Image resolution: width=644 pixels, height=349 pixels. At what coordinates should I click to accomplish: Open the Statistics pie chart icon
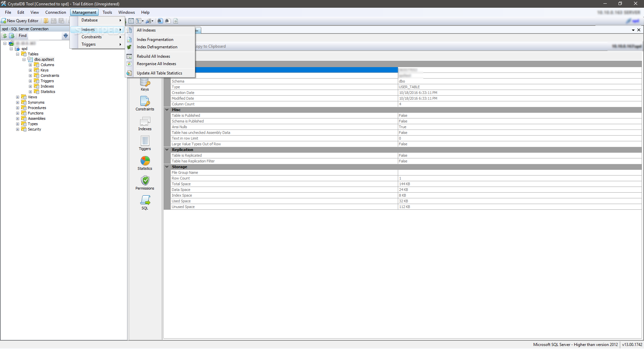(145, 163)
